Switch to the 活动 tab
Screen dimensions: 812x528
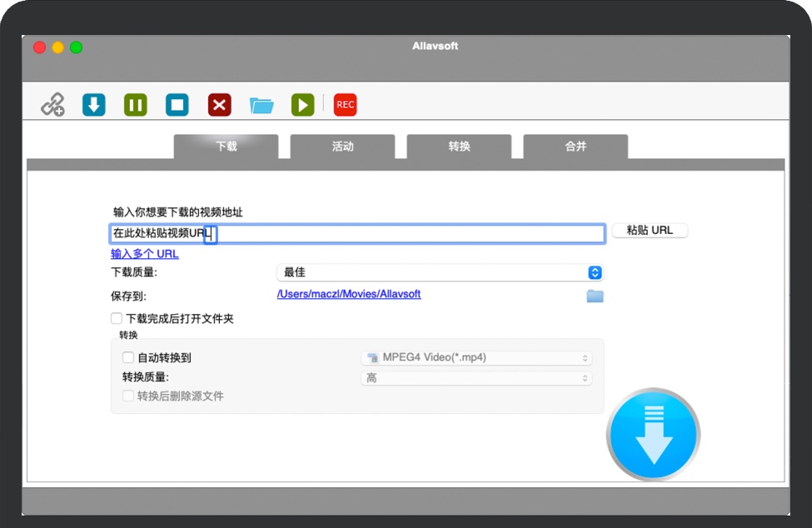[x=342, y=147]
